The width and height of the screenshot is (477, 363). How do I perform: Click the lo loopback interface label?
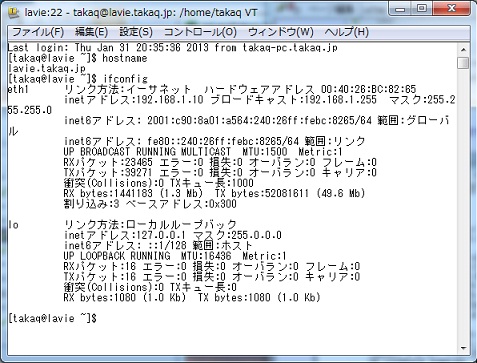coord(13,225)
